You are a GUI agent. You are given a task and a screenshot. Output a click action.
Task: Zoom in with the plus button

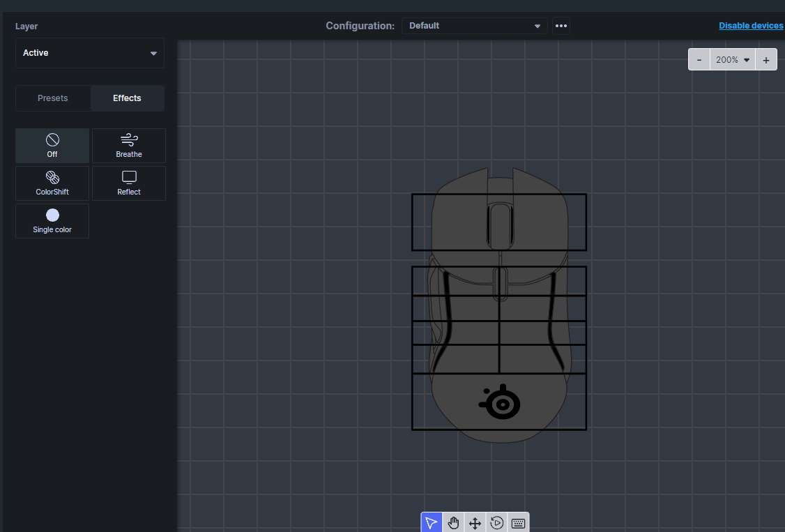pyautogui.click(x=766, y=60)
